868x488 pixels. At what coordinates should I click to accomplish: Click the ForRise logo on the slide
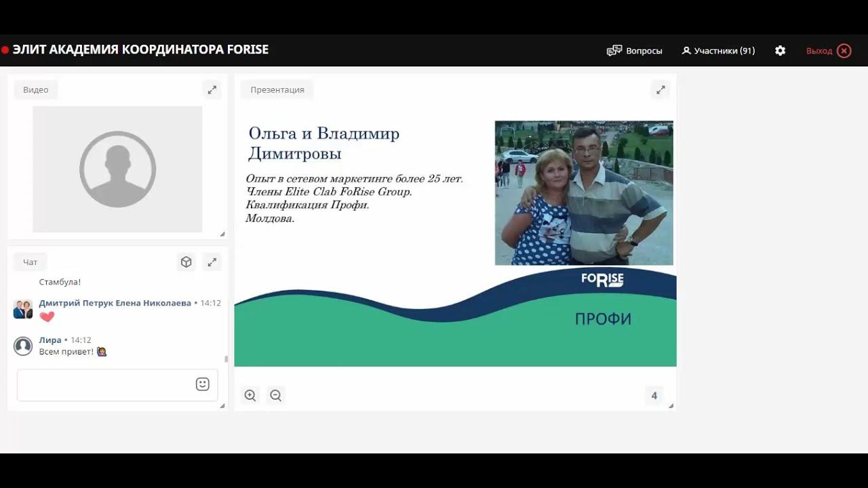(602, 279)
